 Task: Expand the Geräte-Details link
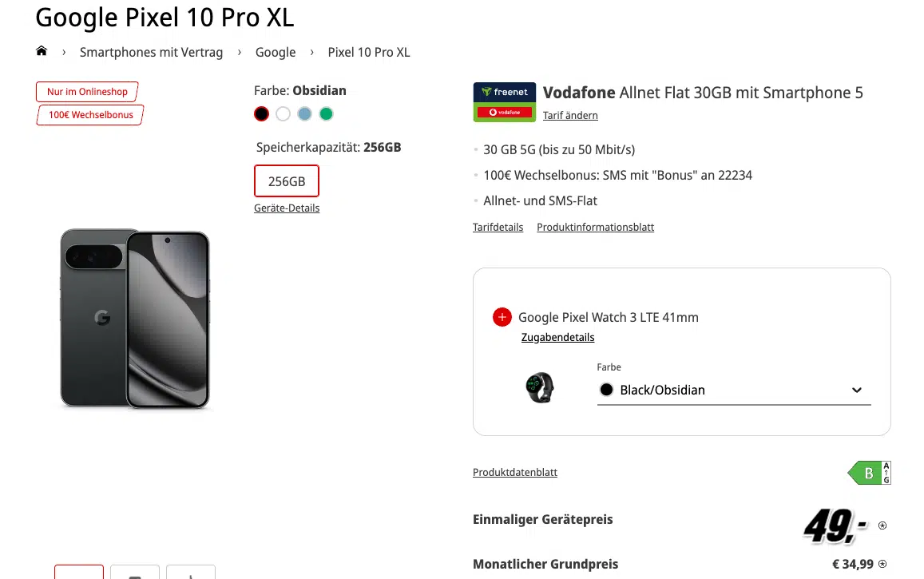pyautogui.click(x=287, y=208)
